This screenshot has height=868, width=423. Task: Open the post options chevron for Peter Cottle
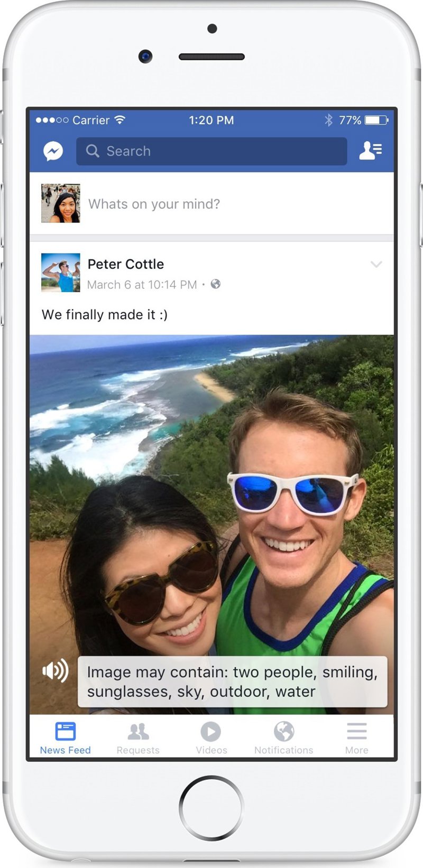376,264
